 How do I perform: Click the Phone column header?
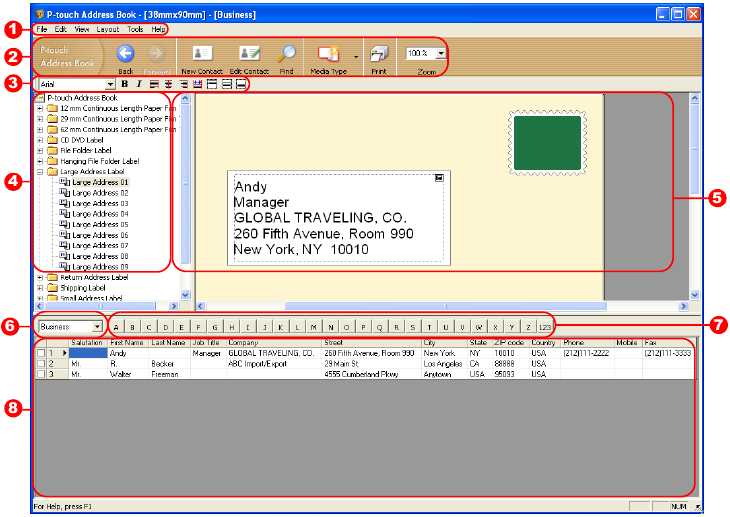tap(588, 343)
